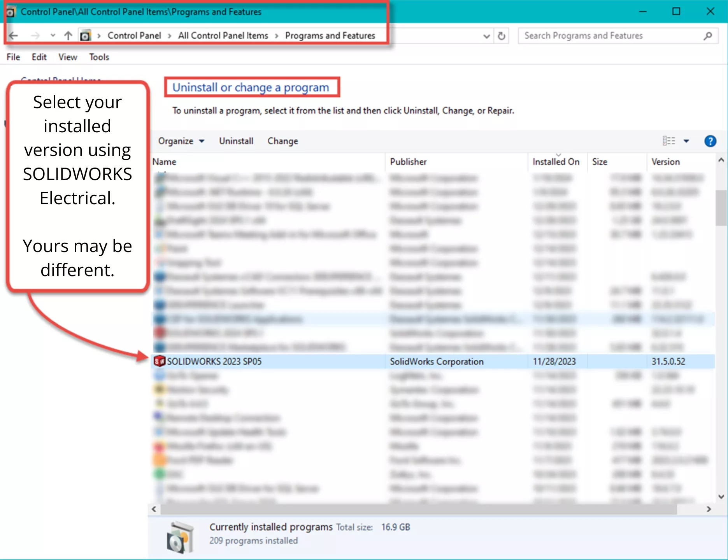The width and height of the screenshot is (728, 560).
Task: Click horizontal scrollbar left arrow
Action: 154,509
